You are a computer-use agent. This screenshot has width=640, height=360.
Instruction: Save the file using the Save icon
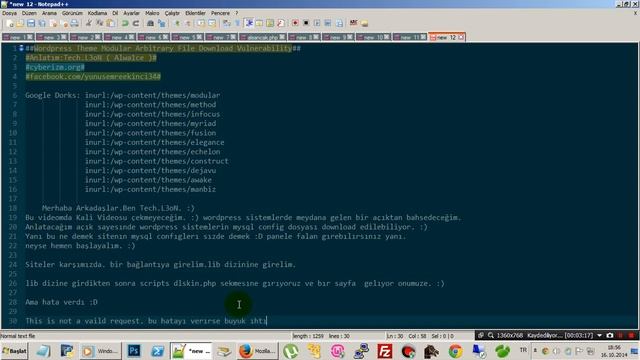pos(31,23)
